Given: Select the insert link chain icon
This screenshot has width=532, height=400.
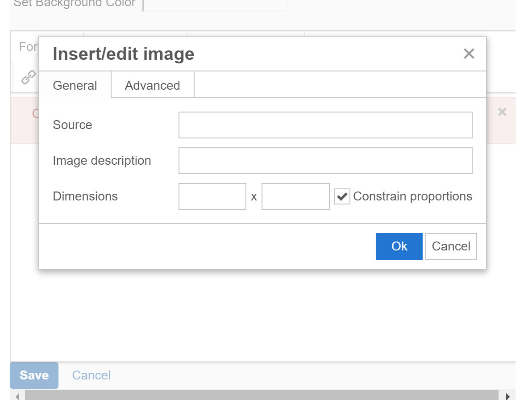Looking at the screenshot, I should click(27, 77).
